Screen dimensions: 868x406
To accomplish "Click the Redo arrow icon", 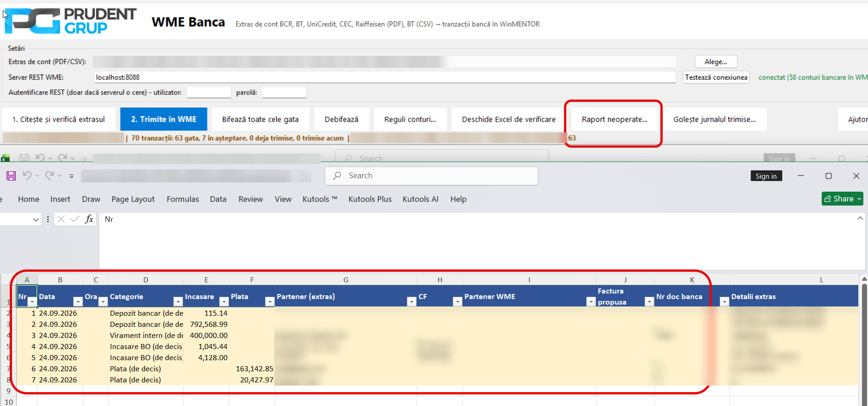I will [50, 176].
